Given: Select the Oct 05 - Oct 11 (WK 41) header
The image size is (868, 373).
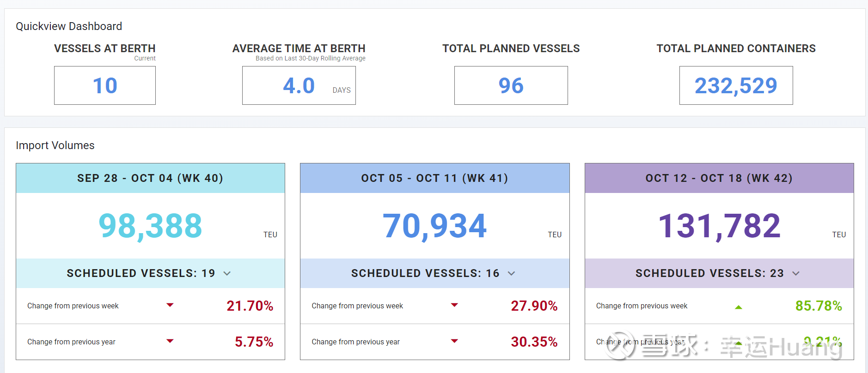Looking at the screenshot, I should (x=434, y=178).
